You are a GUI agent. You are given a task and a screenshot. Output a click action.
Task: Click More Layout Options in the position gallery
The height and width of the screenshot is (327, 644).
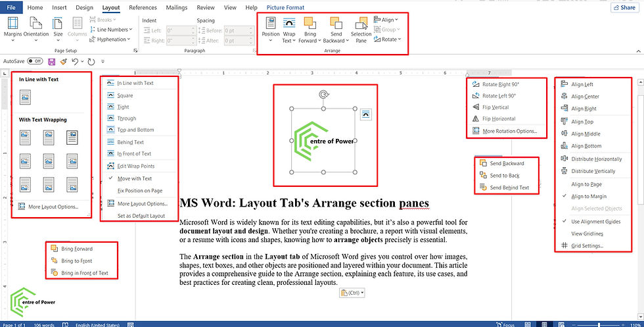[x=48, y=207]
